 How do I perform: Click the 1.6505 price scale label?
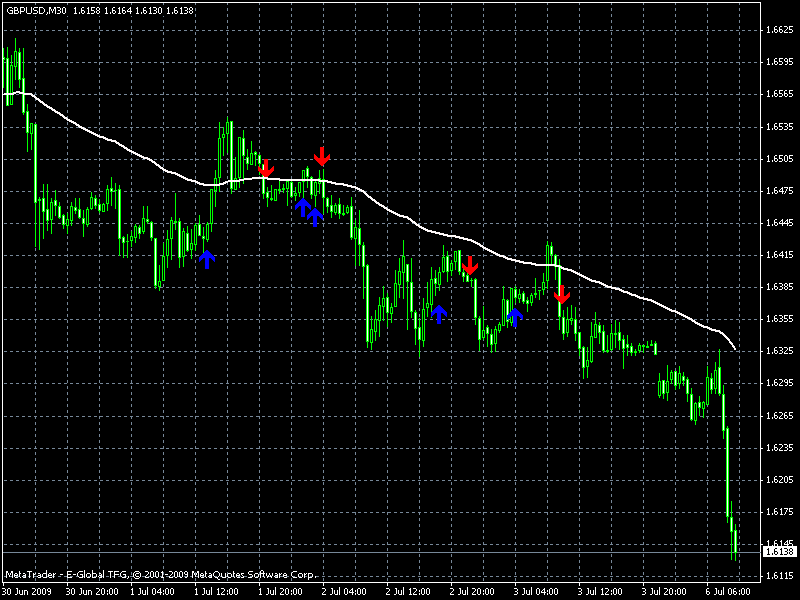[x=780, y=159]
